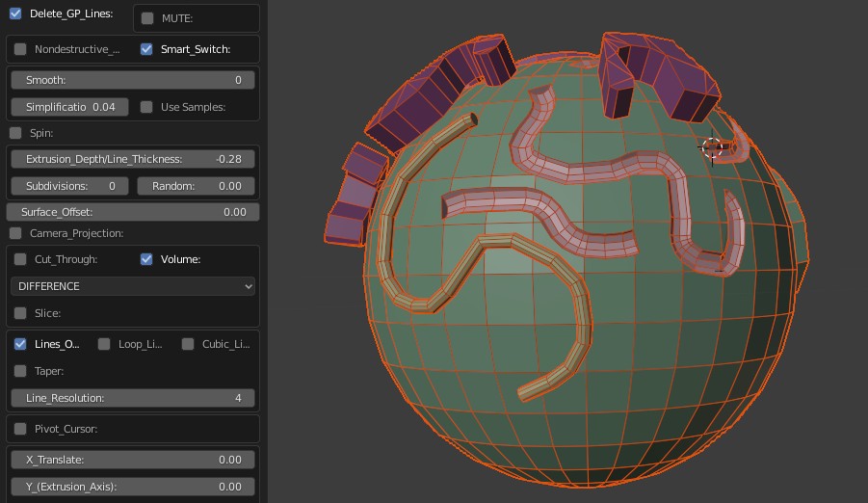The width and height of the screenshot is (868, 503).
Task: Enable the MUTE checkbox
Action: [x=147, y=18]
